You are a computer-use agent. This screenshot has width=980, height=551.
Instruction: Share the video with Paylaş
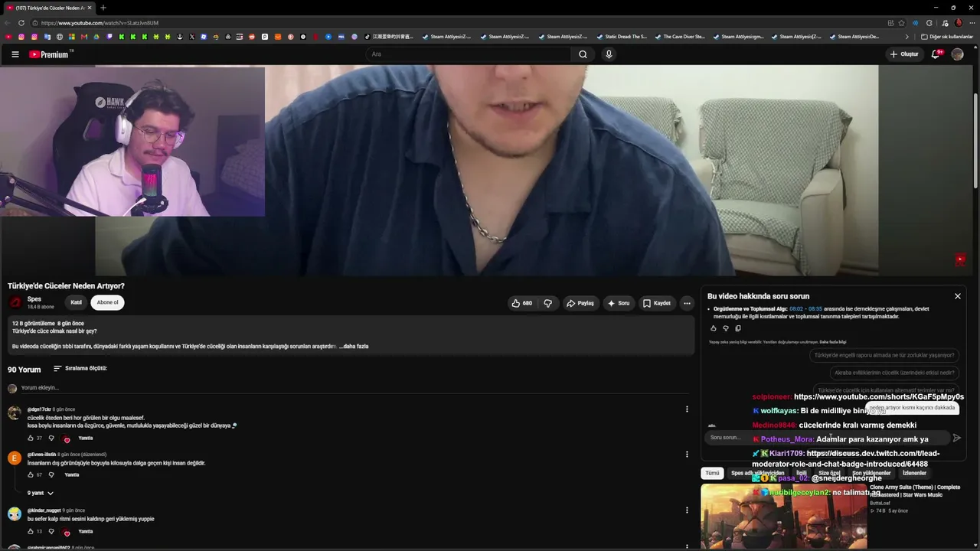(580, 303)
